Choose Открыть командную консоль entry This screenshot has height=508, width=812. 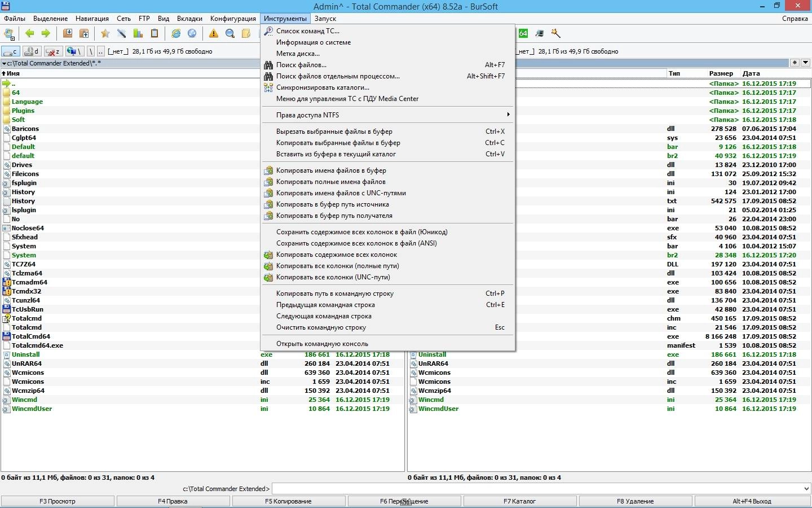tap(388, 344)
